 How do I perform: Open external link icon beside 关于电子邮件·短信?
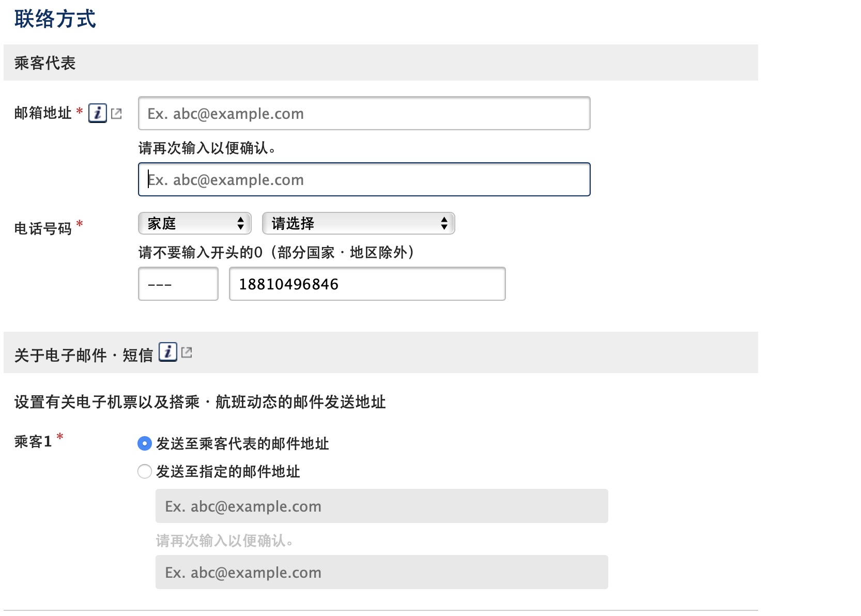pyautogui.click(x=187, y=352)
